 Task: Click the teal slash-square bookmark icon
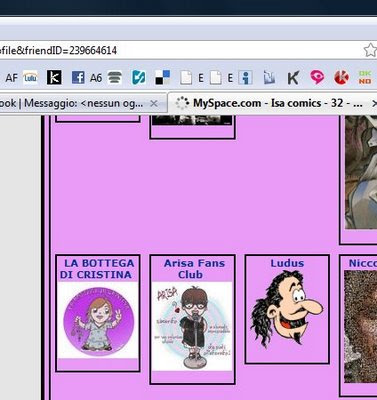click(x=139, y=77)
